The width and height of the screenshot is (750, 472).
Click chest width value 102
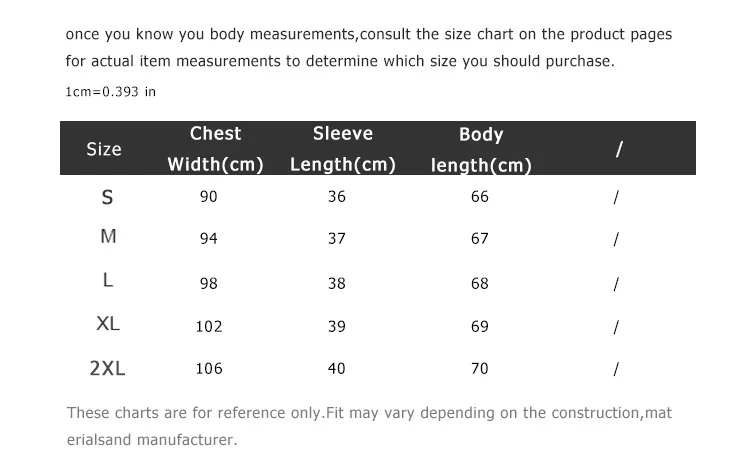coord(209,327)
